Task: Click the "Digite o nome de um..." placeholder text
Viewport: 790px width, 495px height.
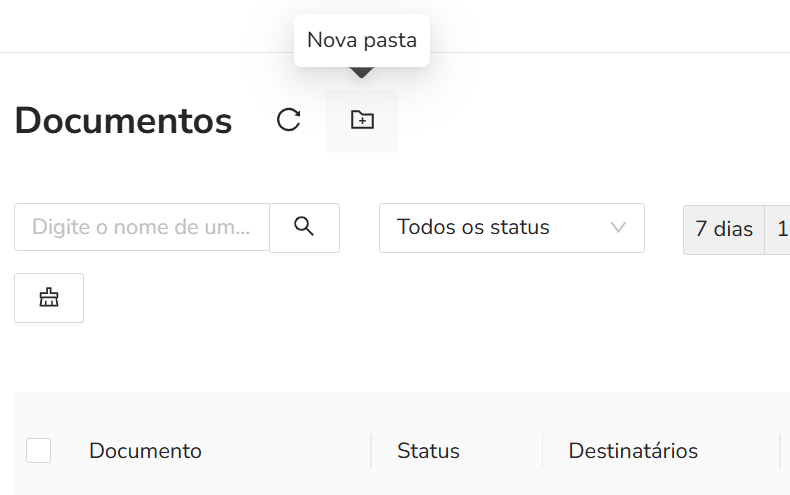Action: pyautogui.click(x=141, y=227)
